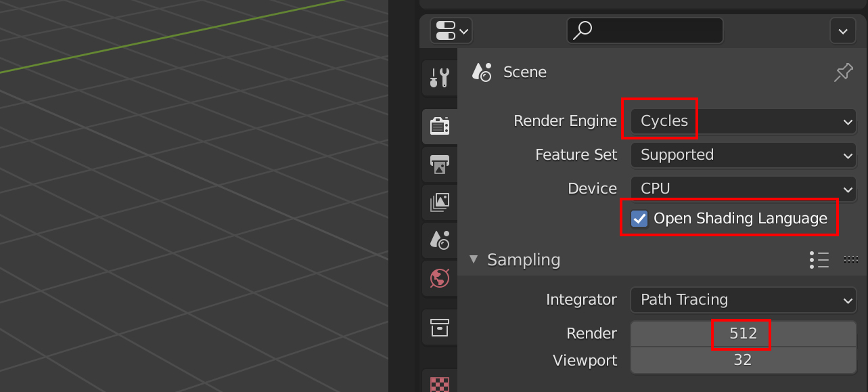Open the Output properties tab
The width and height of the screenshot is (868, 392).
(x=440, y=164)
